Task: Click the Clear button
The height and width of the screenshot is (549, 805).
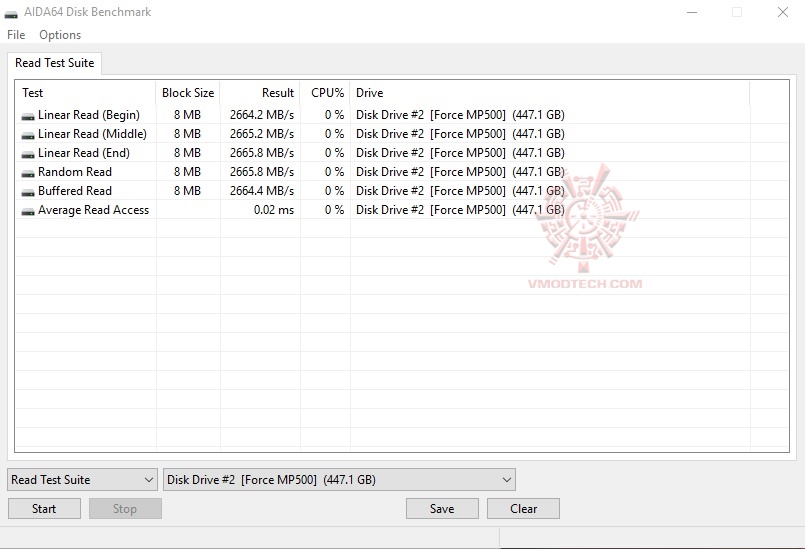Action: [523, 508]
